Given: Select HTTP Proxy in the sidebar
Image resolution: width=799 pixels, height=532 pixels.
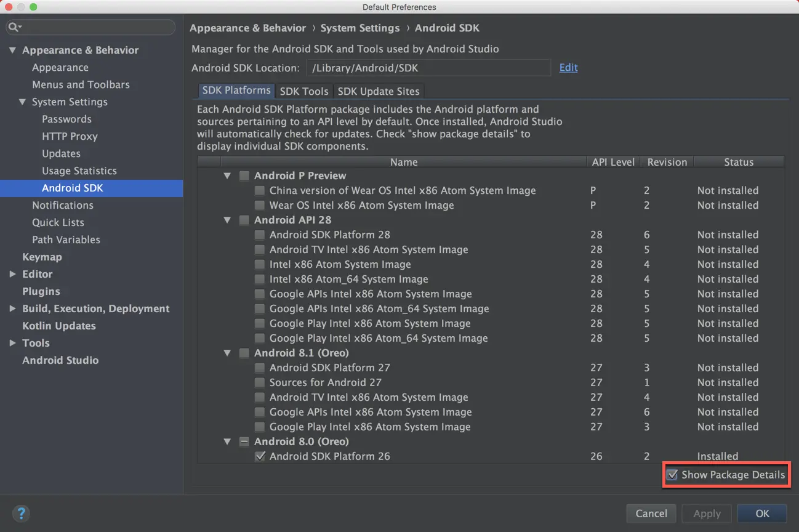Looking at the screenshot, I should pos(70,136).
